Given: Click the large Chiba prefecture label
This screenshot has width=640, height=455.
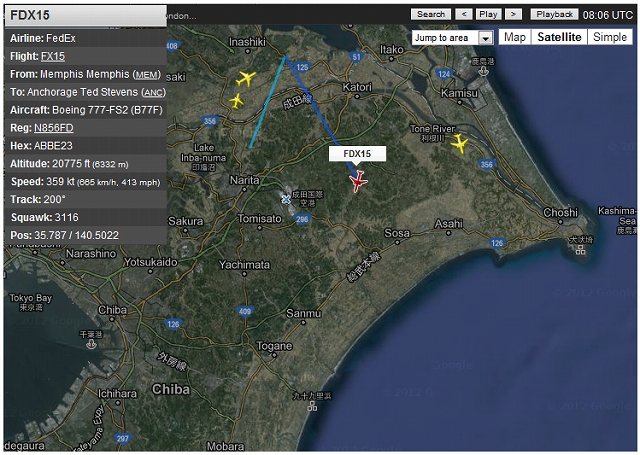Looking at the screenshot, I should (x=171, y=389).
